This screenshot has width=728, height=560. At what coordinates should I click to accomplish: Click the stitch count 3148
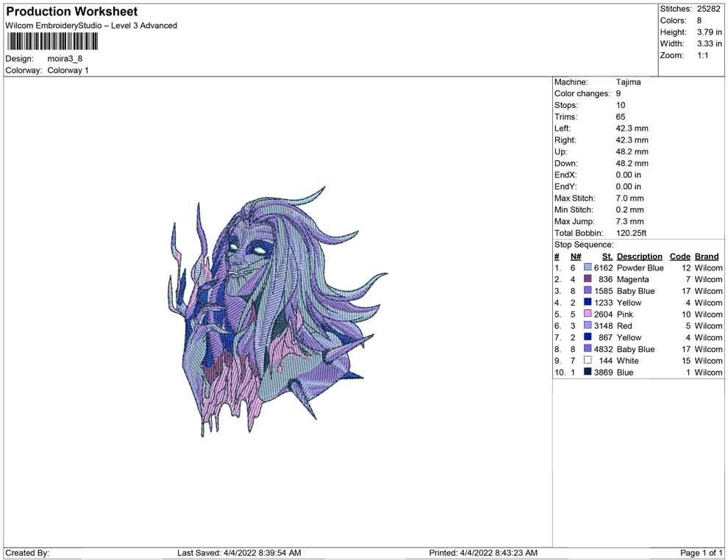coord(603,326)
